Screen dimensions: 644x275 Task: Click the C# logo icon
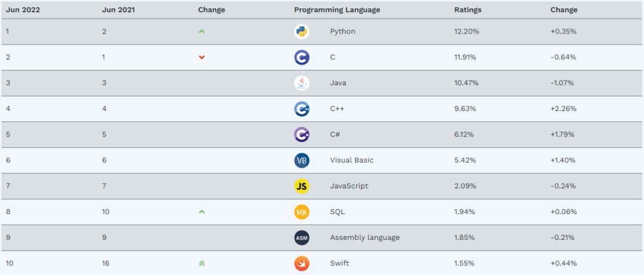[x=302, y=134]
